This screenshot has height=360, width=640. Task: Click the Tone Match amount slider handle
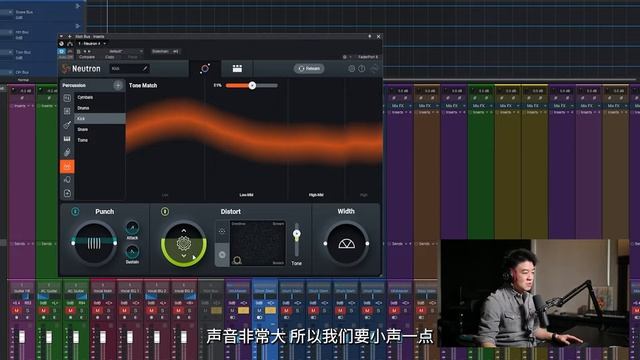(x=252, y=85)
